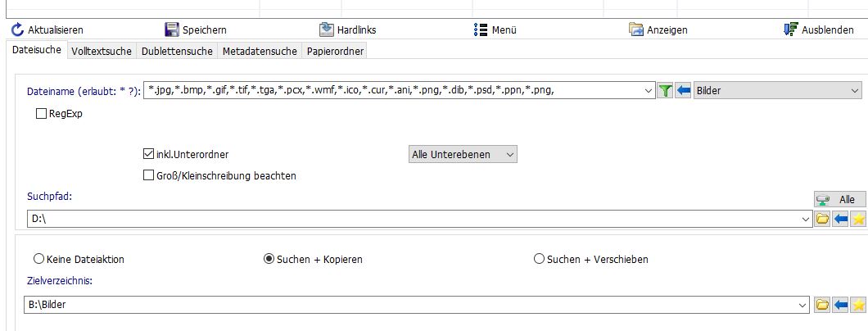The width and height of the screenshot is (868, 331).
Task: Click star favorite icon for Zielverzeichnis
Action: click(x=858, y=305)
